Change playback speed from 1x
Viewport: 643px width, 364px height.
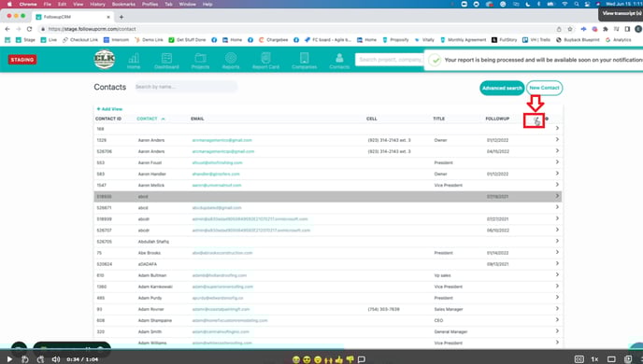pyautogui.click(x=594, y=359)
